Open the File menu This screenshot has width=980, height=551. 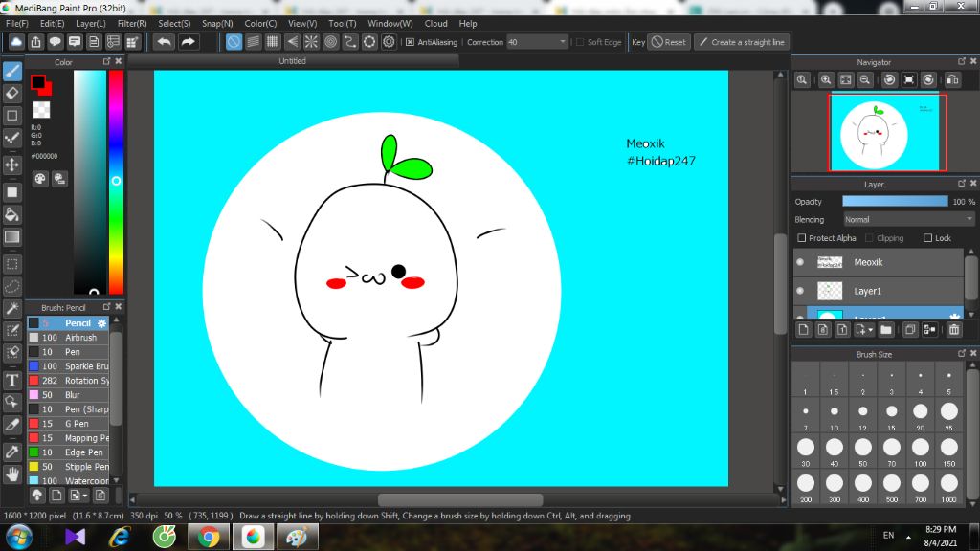(x=17, y=23)
